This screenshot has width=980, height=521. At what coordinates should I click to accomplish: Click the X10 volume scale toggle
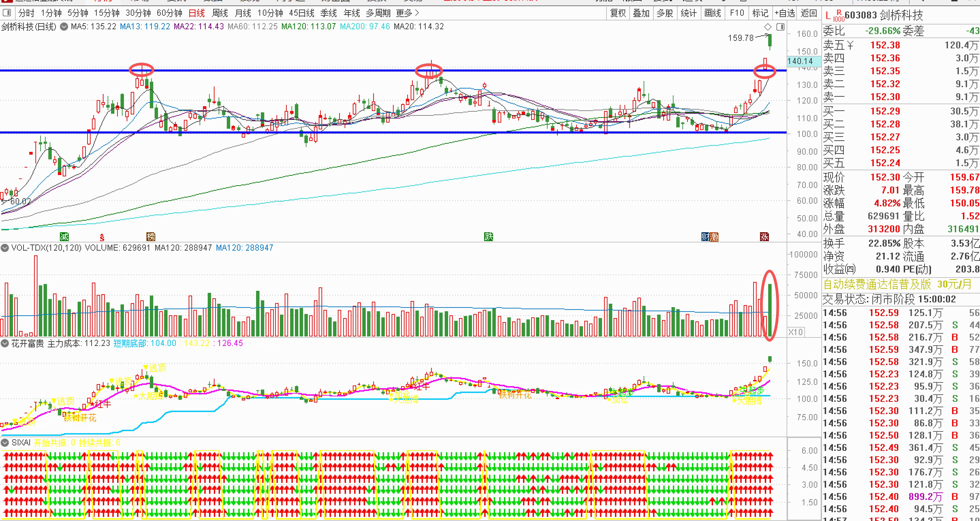click(795, 332)
